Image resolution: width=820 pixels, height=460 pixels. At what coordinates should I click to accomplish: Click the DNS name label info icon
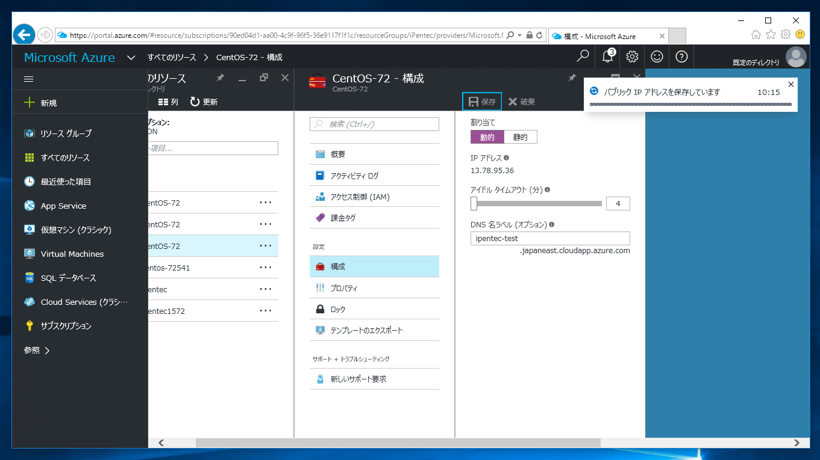[x=552, y=224]
